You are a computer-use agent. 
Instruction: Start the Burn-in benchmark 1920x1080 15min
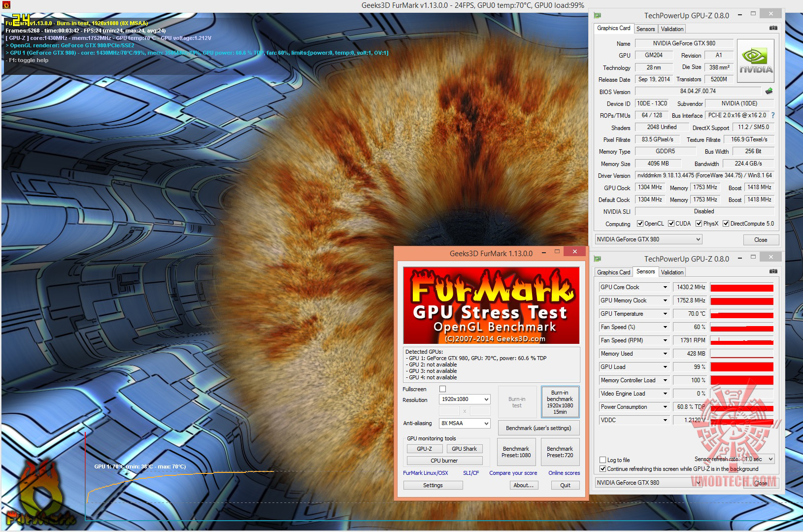click(560, 402)
